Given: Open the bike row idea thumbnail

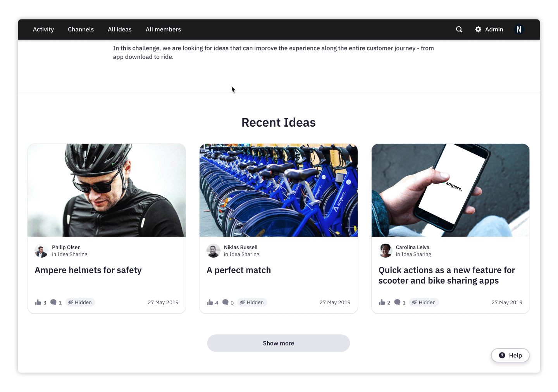Looking at the screenshot, I should click(x=278, y=190).
